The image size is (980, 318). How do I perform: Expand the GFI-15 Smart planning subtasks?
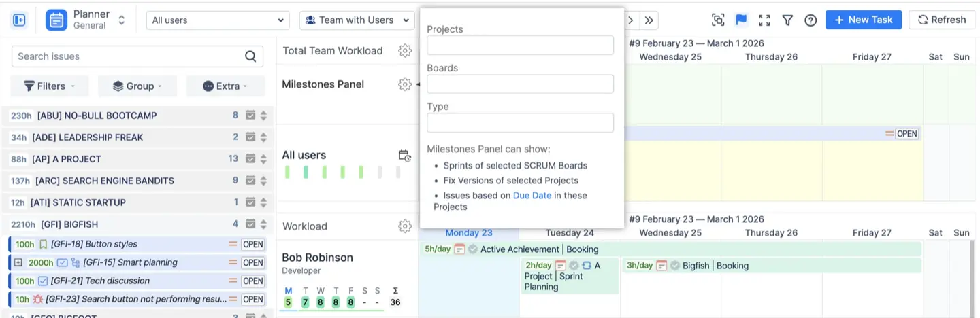click(x=18, y=262)
